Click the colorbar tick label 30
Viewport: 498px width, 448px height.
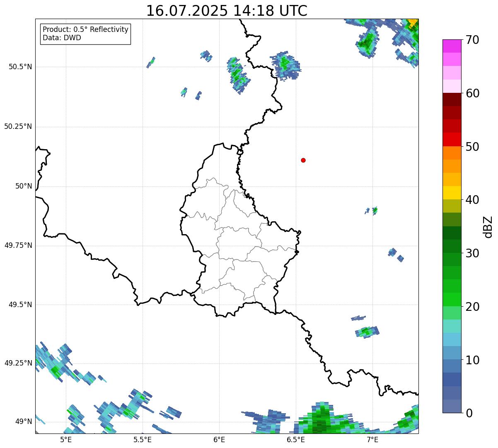click(x=472, y=253)
